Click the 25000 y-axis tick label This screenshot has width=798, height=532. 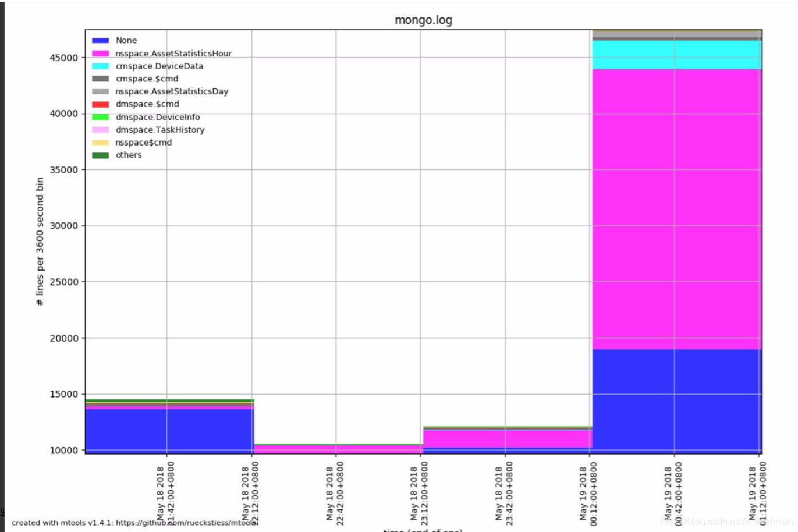64,282
